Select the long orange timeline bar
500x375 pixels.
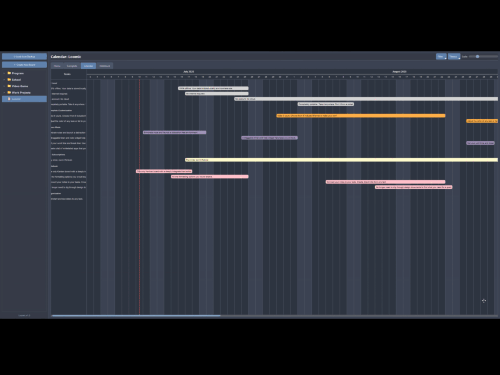[361, 116]
